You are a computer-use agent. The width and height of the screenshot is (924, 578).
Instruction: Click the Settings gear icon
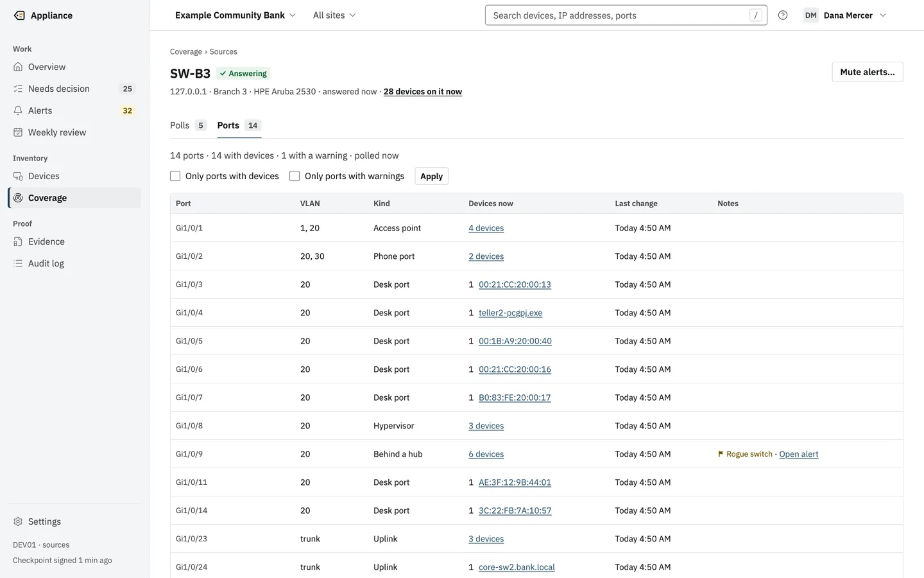tap(18, 521)
